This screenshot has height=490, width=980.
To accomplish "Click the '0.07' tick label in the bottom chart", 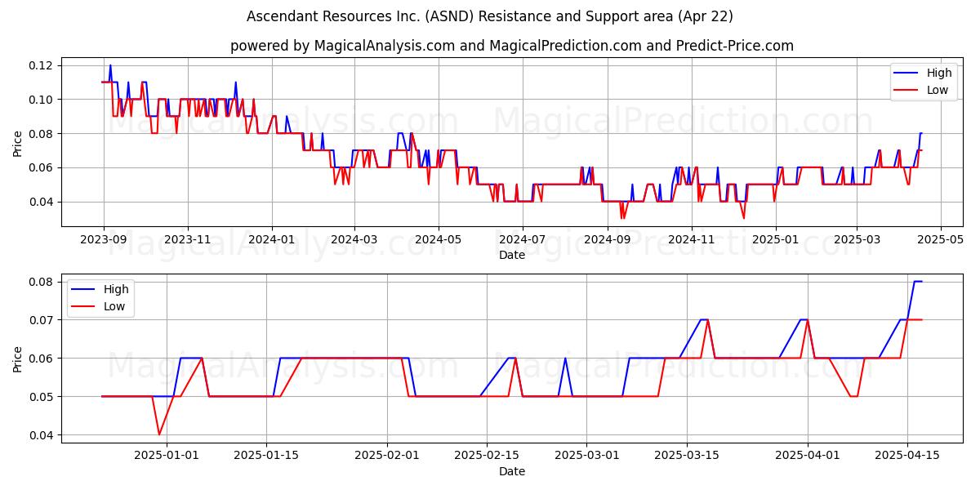I will click(x=40, y=320).
